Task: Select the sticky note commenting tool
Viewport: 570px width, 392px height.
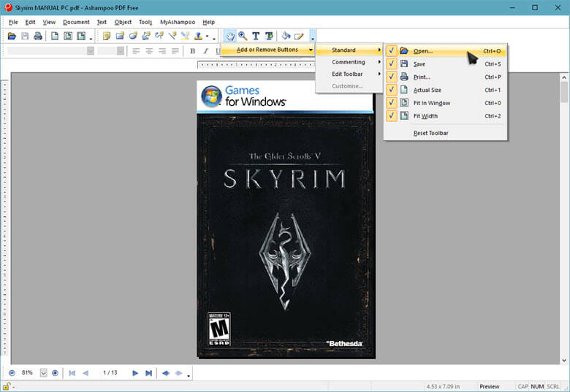Action: [107, 36]
